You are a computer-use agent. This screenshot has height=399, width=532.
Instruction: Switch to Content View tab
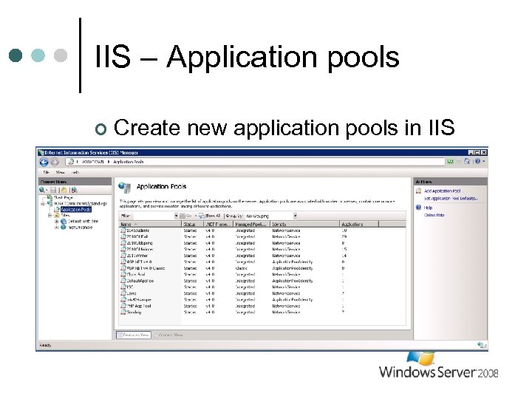click(x=168, y=335)
